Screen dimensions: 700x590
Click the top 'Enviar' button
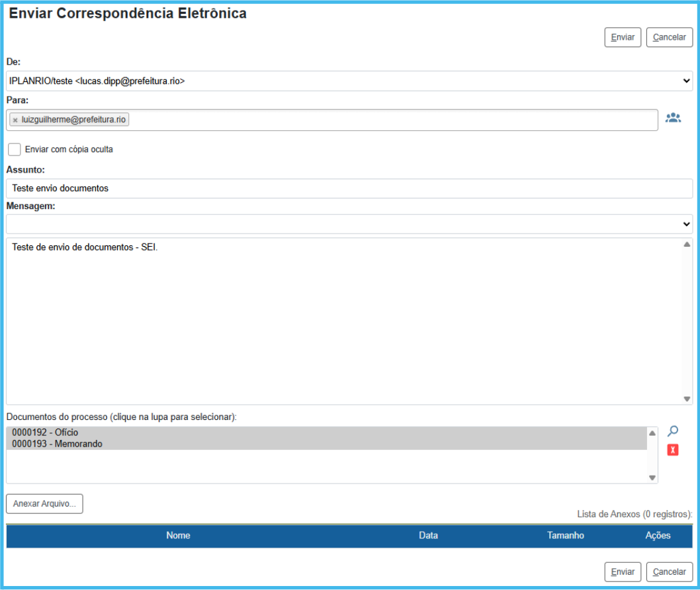[623, 37]
